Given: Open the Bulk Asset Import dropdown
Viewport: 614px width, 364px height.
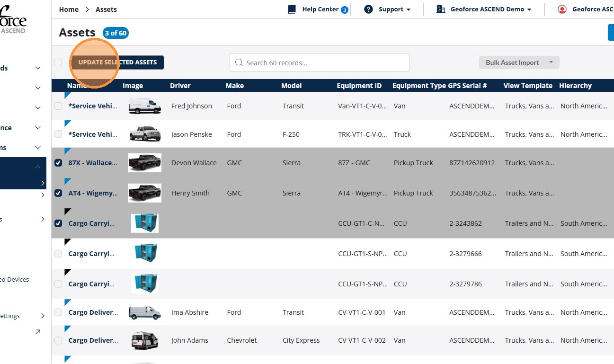Looking at the screenshot, I should coord(519,62).
